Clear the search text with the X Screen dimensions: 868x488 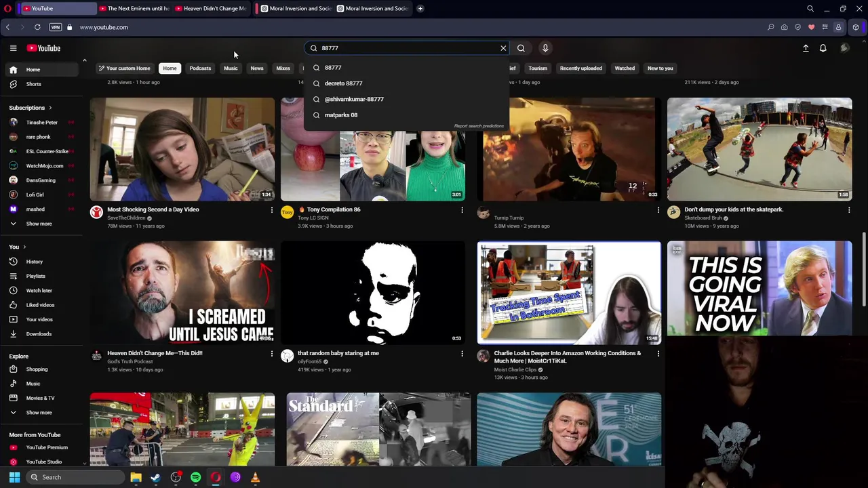click(x=503, y=48)
